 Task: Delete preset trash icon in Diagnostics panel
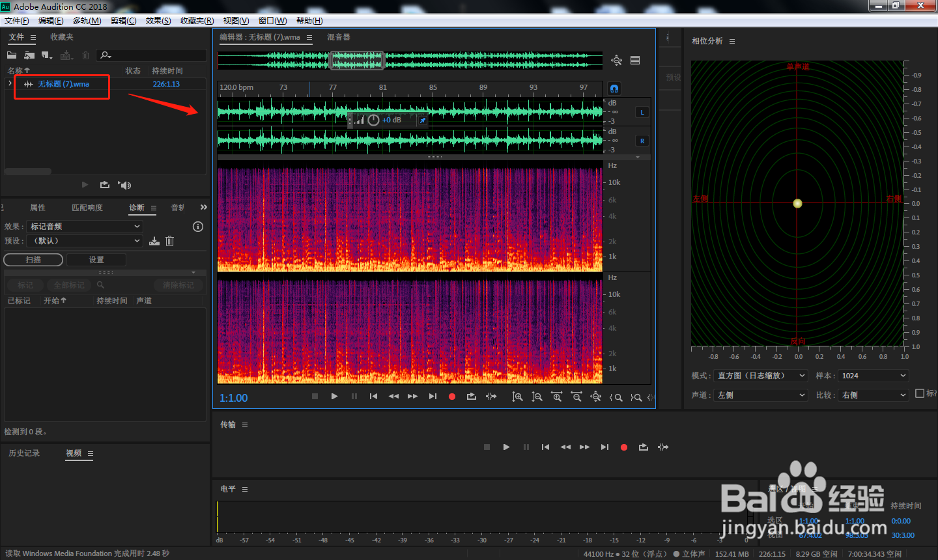click(x=169, y=241)
